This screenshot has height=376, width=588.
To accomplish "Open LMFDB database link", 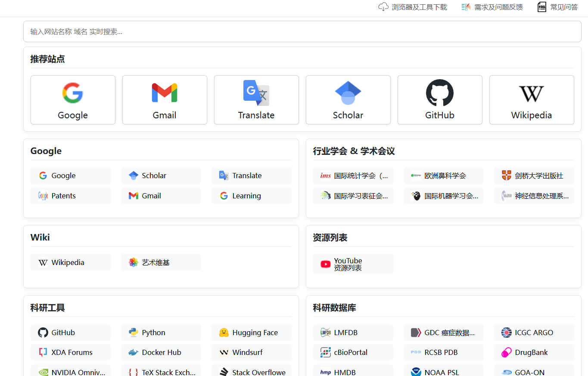I will click(x=353, y=333).
